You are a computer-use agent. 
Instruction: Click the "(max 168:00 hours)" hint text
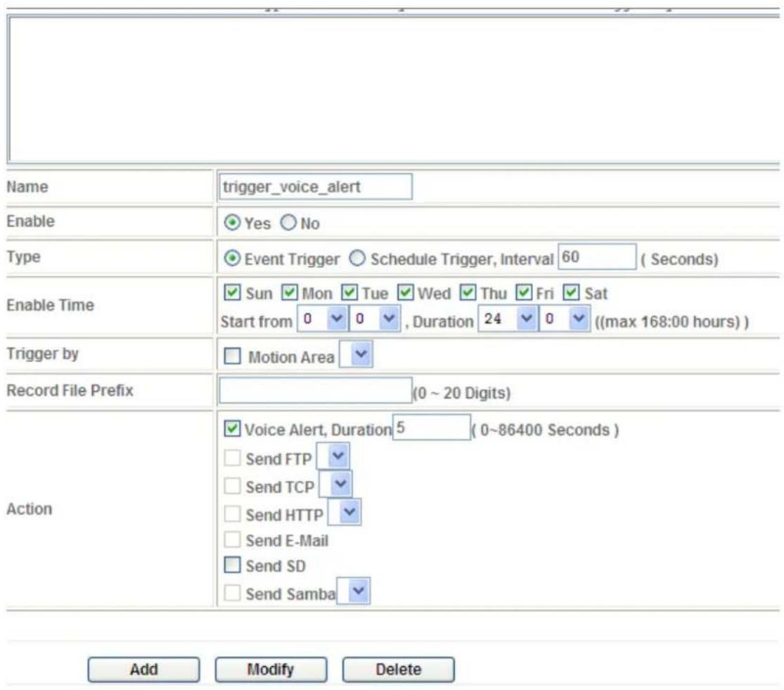(671, 321)
